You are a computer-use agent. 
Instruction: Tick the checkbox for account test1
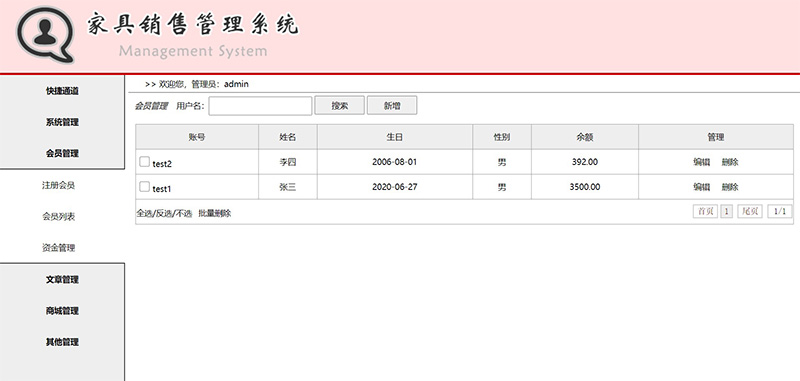tap(144, 187)
